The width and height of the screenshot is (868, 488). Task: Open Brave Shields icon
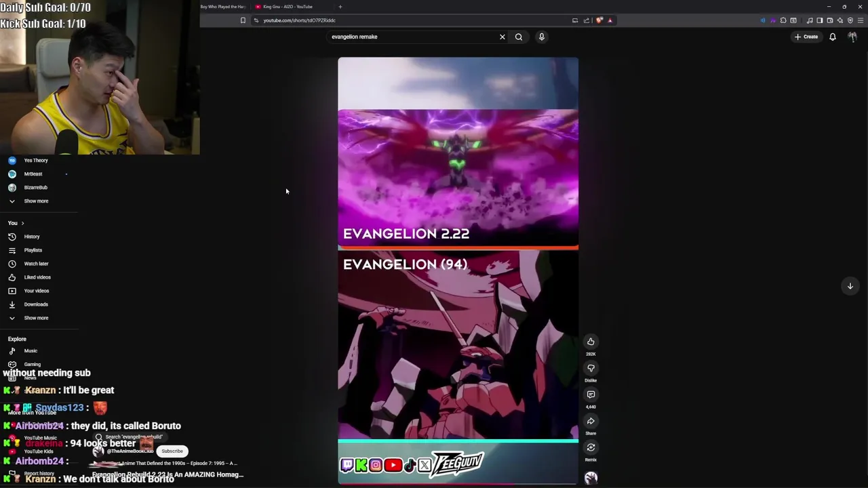click(599, 20)
